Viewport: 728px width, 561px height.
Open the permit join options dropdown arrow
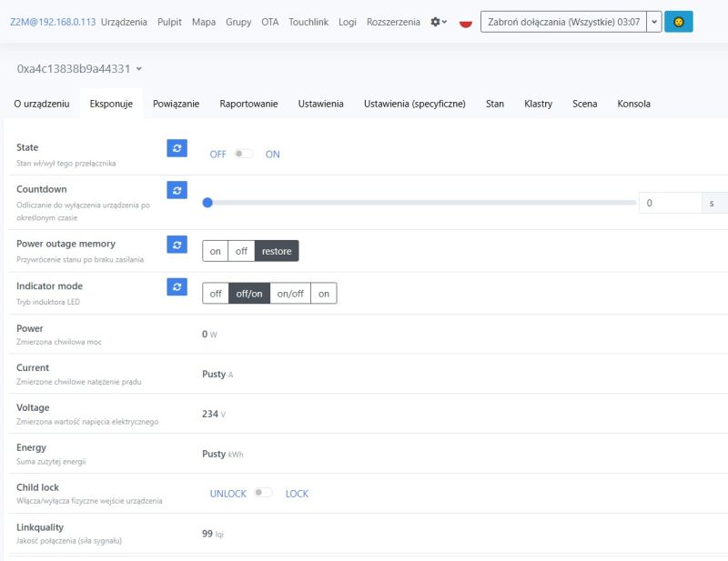click(x=652, y=21)
